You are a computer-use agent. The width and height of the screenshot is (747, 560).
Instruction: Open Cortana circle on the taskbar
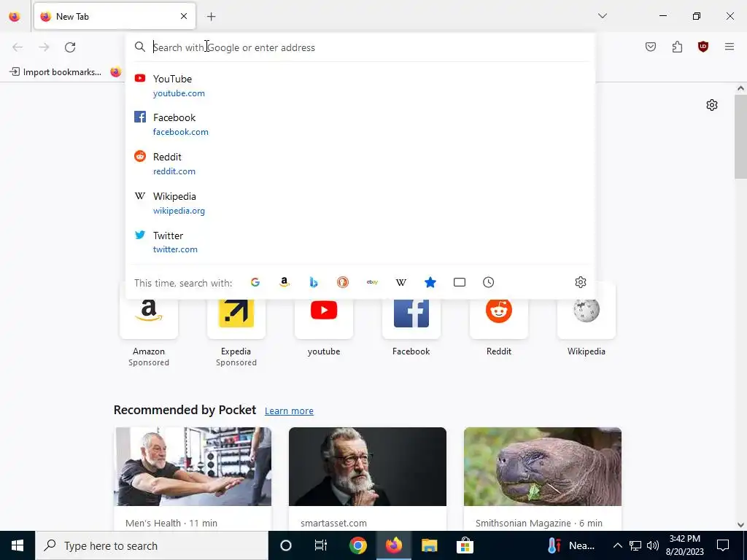pyautogui.click(x=286, y=545)
